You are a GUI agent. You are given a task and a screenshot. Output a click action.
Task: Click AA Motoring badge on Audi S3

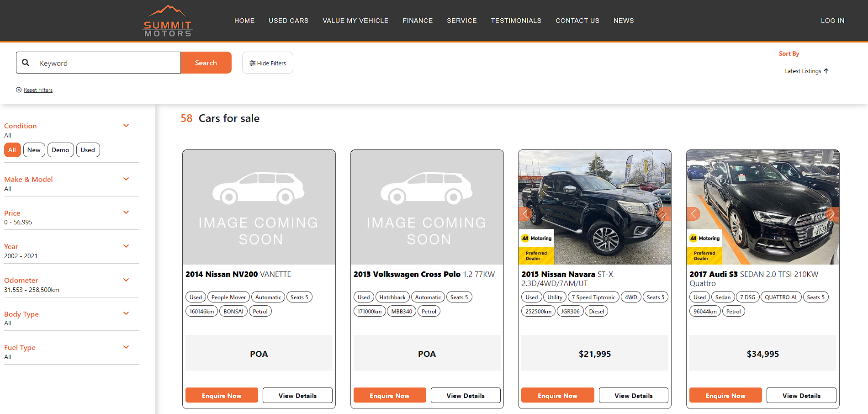click(704, 247)
